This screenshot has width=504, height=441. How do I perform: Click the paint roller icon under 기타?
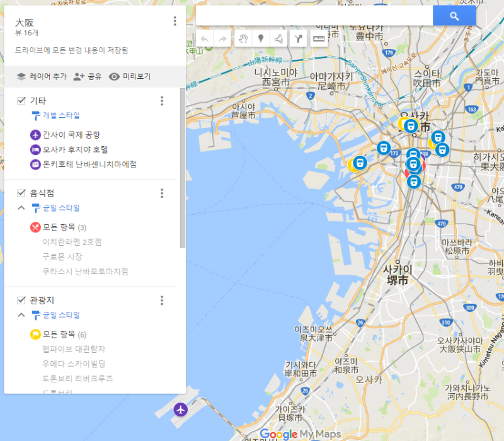[36, 116]
